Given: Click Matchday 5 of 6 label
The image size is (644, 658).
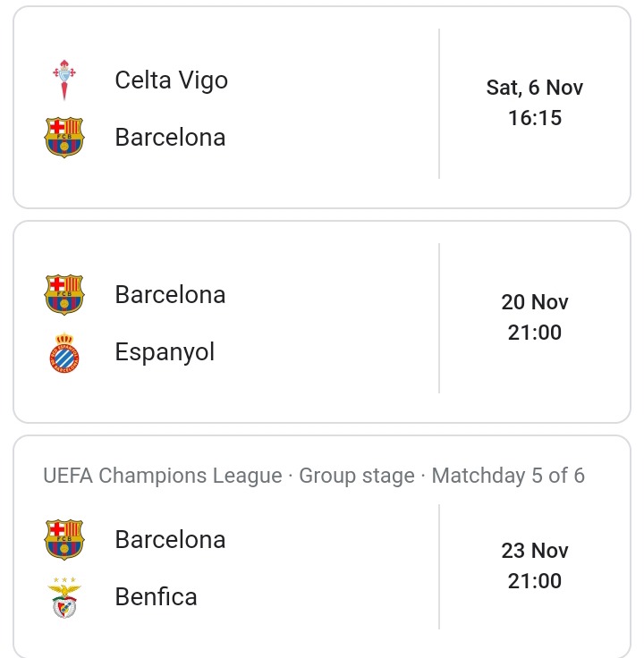Looking at the screenshot, I should pos(508,476).
